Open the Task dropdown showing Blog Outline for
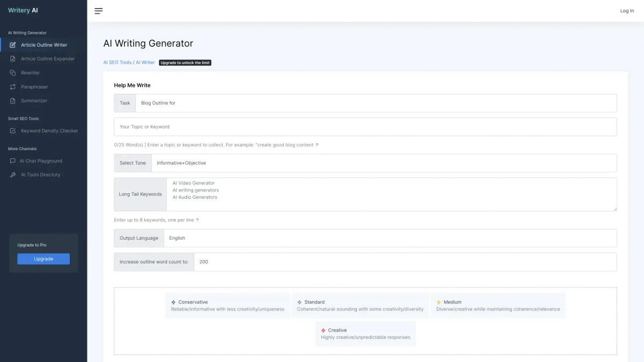The height and width of the screenshot is (362, 644). (376, 103)
